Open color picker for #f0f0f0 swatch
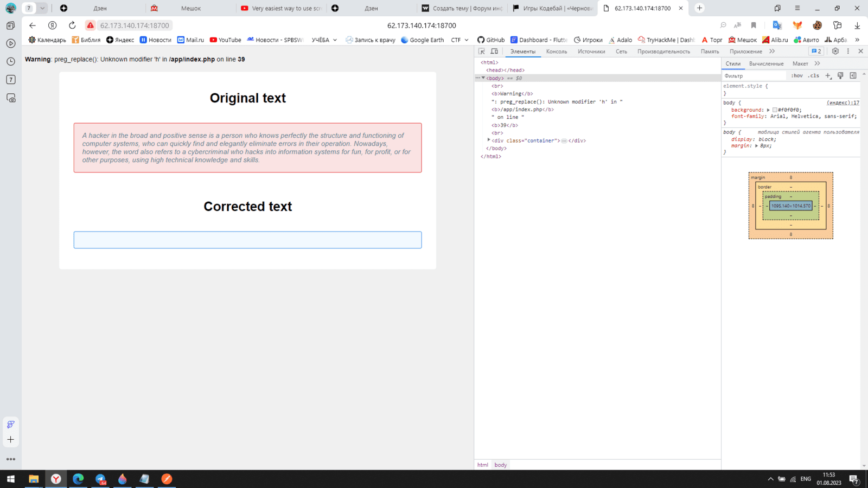 click(775, 110)
